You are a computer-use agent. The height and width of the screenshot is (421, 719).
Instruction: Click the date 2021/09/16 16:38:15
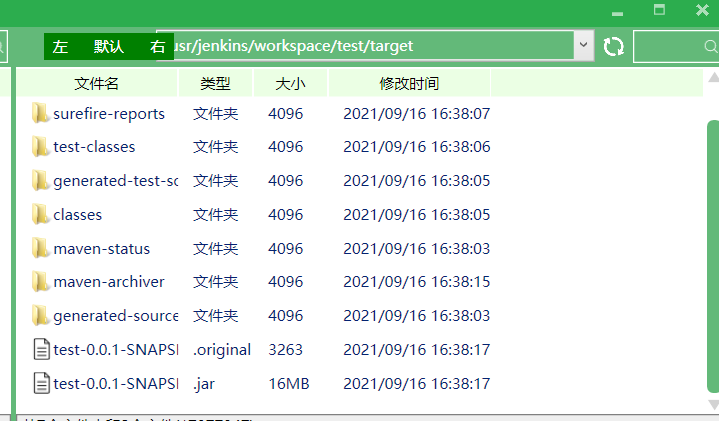(x=416, y=282)
